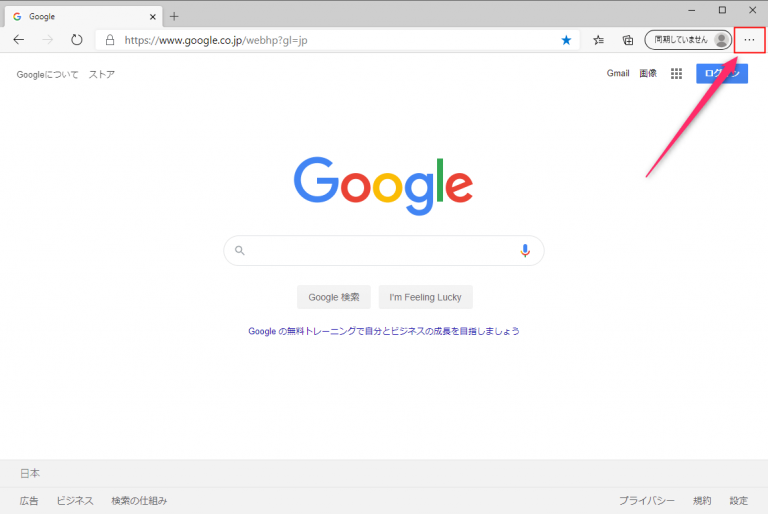Open the Gmail link

tap(618, 73)
